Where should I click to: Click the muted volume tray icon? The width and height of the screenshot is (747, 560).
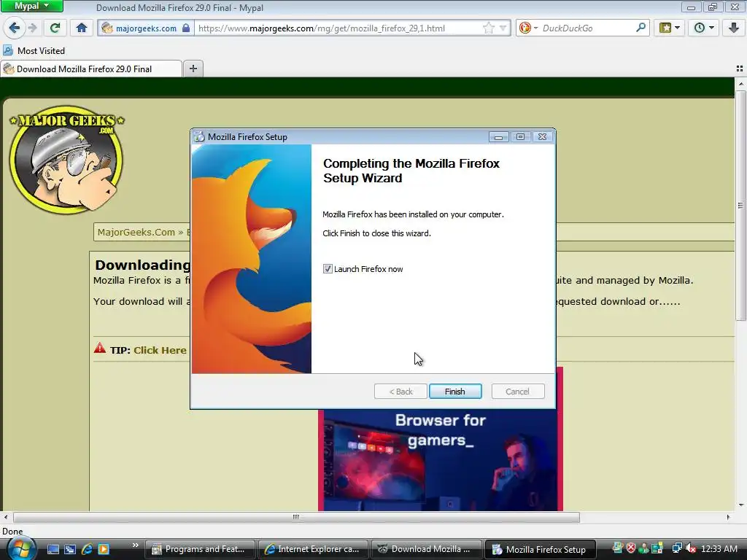[x=691, y=548]
